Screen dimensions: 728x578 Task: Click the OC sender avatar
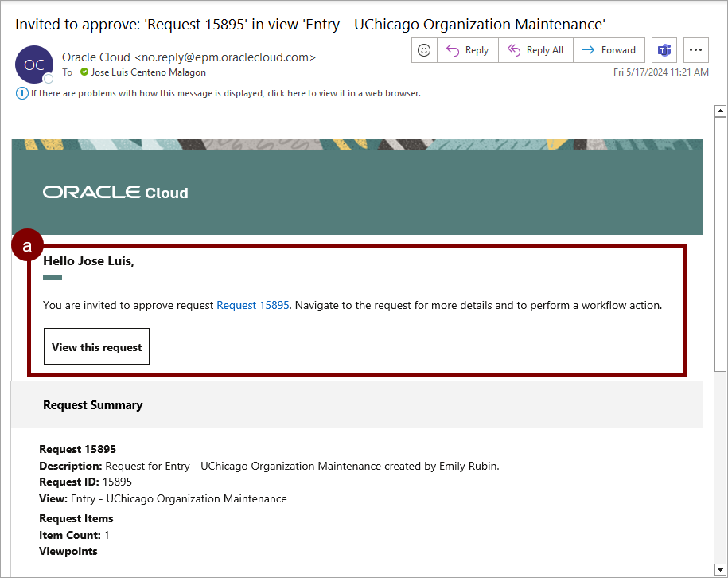pyautogui.click(x=34, y=64)
